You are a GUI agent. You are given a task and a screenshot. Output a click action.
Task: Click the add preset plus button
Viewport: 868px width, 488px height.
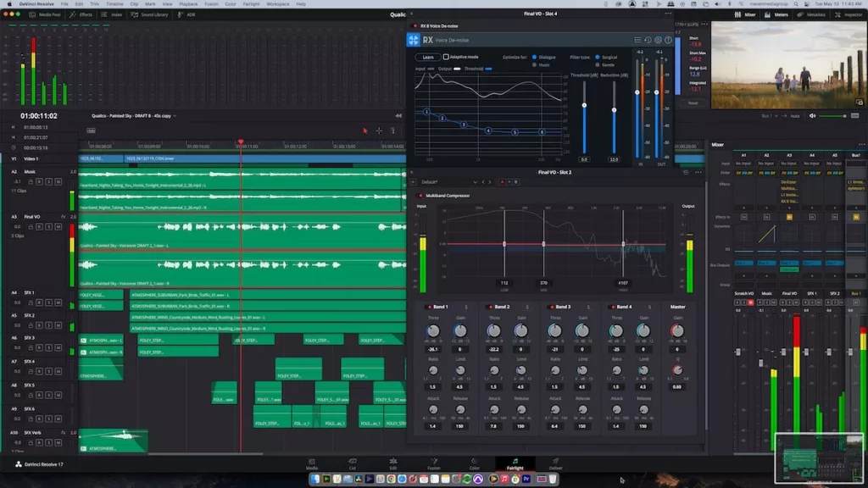click(413, 182)
